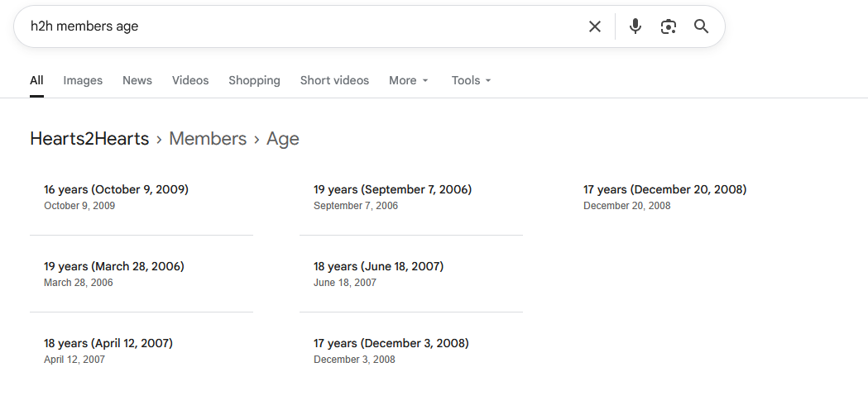Switch to the Images tab
Image resolution: width=868 pixels, height=415 pixels.
[83, 81]
